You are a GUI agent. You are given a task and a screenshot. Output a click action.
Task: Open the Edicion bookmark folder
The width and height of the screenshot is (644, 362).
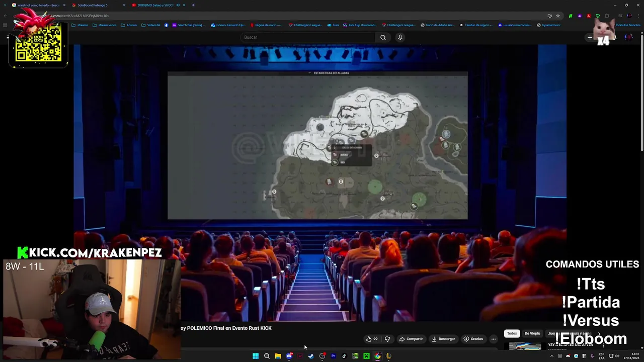(x=129, y=25)
